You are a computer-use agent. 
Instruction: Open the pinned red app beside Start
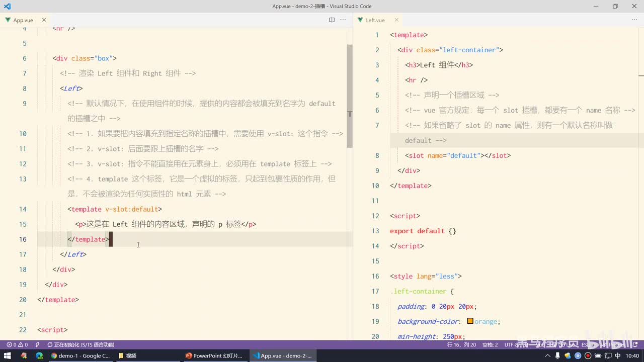pyautogui.click(x=24, y=355)
